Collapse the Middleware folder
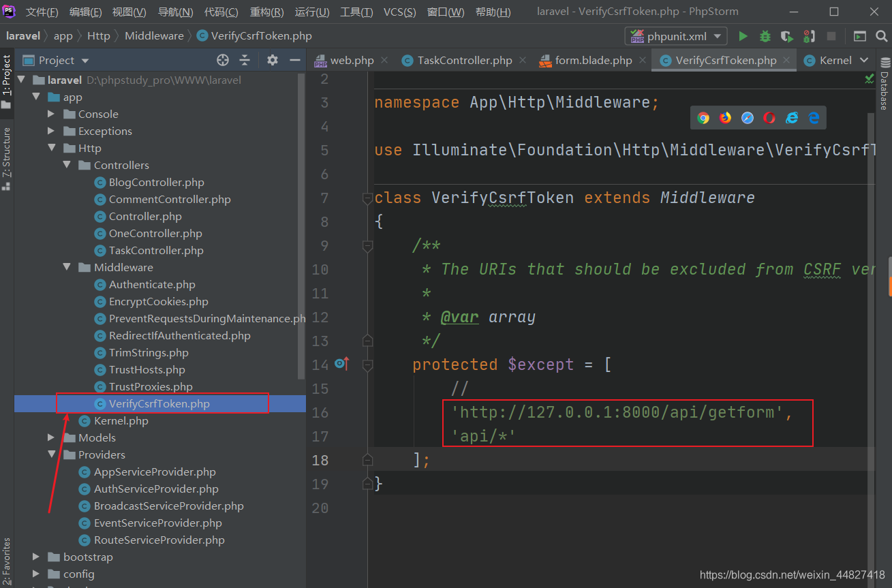 tap(67, 267)
